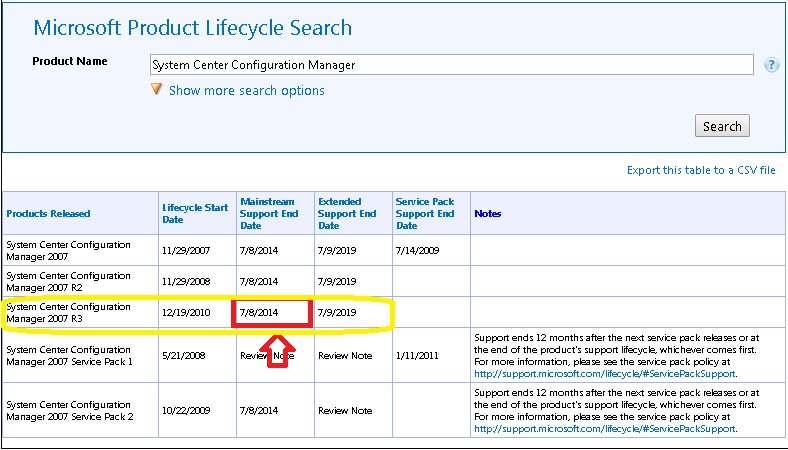This screenshot has width=788, height=450.
Task: Sort by Extended Support End Date header
Action: pos(347,214)
